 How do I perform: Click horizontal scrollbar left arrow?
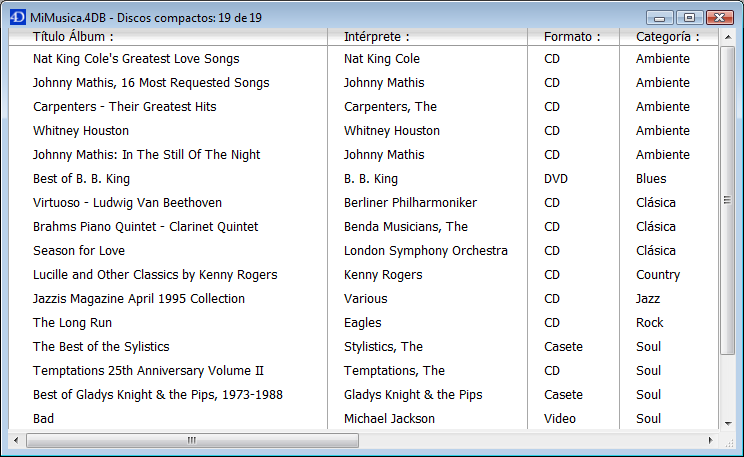[x=17, y=440]
